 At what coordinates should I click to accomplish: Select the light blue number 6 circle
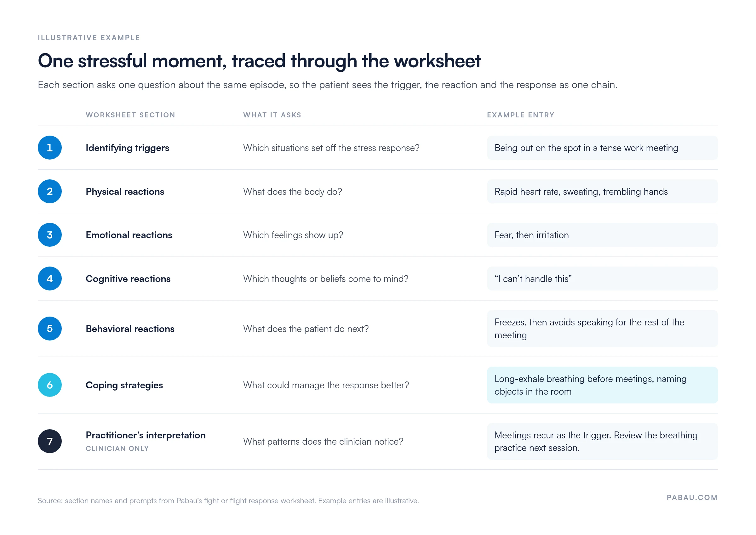[50, 385]
